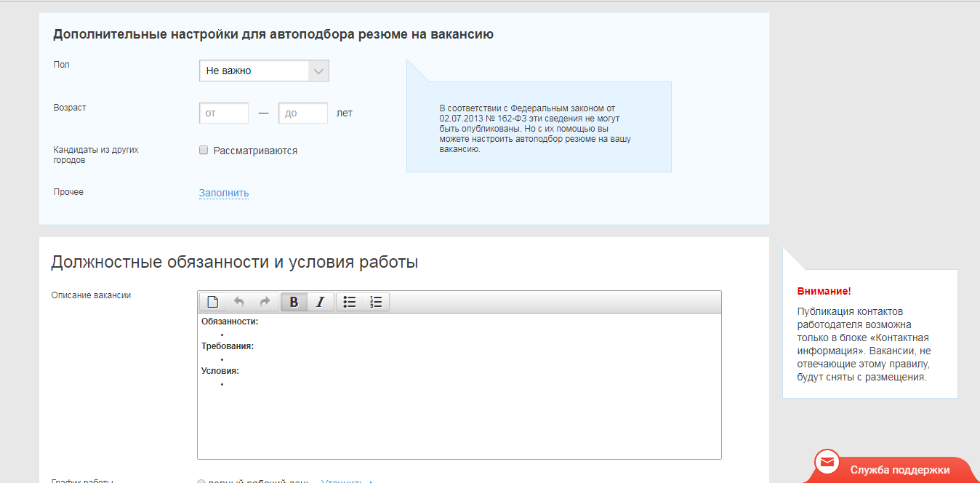Select the полный рабочий день radio button
This screenshot has height=483, width=980.
click(201, 480)
